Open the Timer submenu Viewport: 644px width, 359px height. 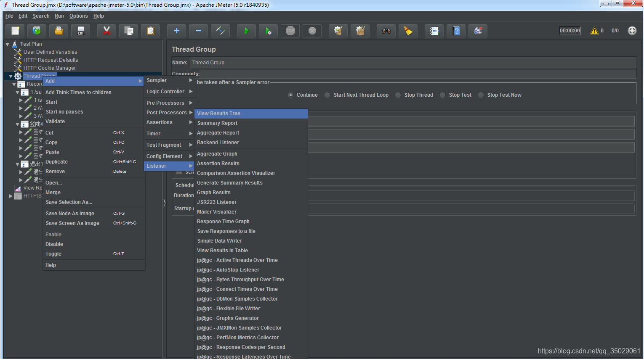169,134
